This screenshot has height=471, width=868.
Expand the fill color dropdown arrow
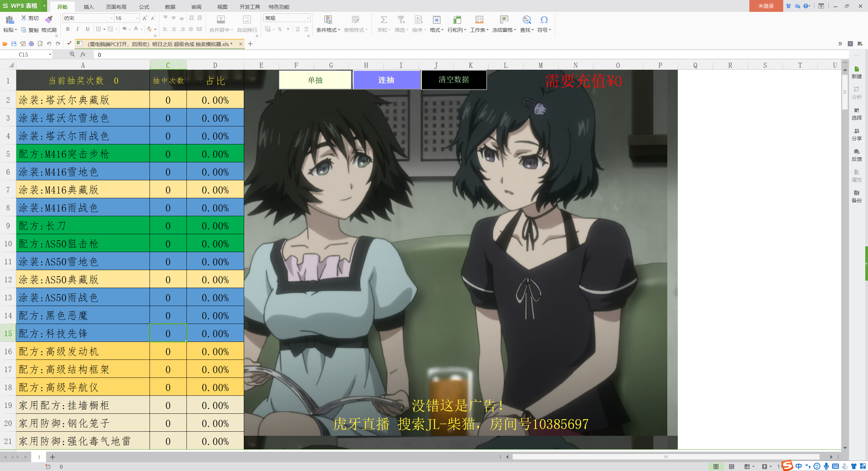130,29
